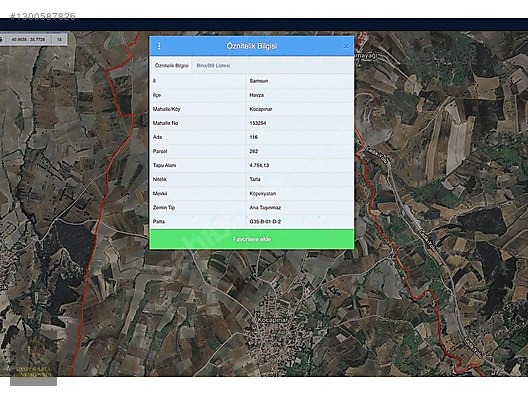The width and height of the screenshot is (528, 396).
Task: Open the Bina/BB Listesi tab
Action: point(213,66)
